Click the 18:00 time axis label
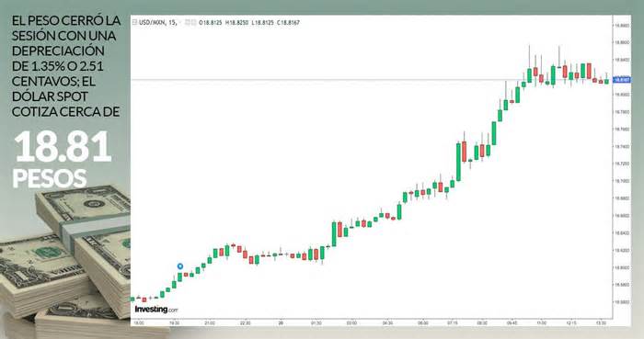The image size is (644, 339). pyautogui.click(x=139, y=323)
